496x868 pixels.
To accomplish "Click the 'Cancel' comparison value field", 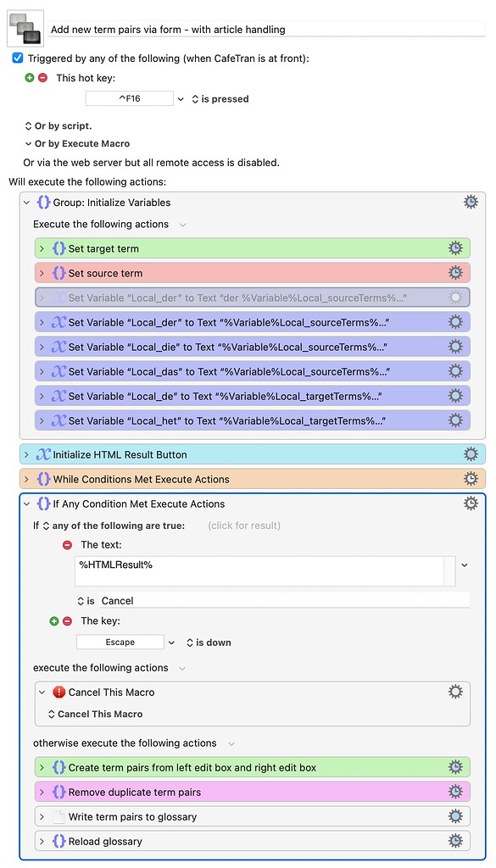I will [x=284, y=601].
